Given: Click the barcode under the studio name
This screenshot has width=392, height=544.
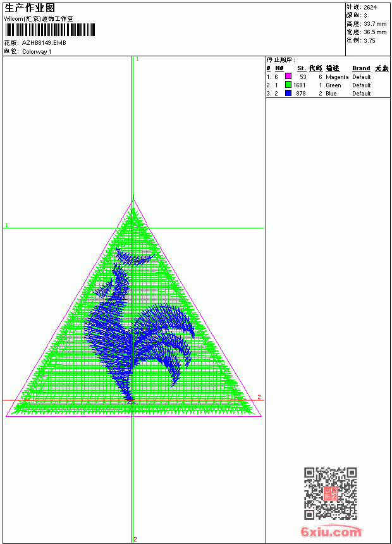Looking at the screenshot, I should tap(50, 30).
